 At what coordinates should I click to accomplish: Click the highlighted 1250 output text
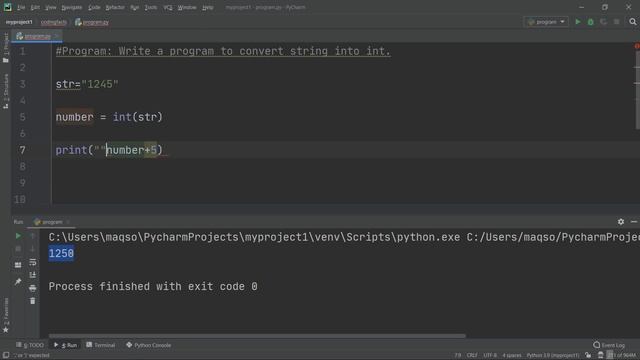click(61, 253)
